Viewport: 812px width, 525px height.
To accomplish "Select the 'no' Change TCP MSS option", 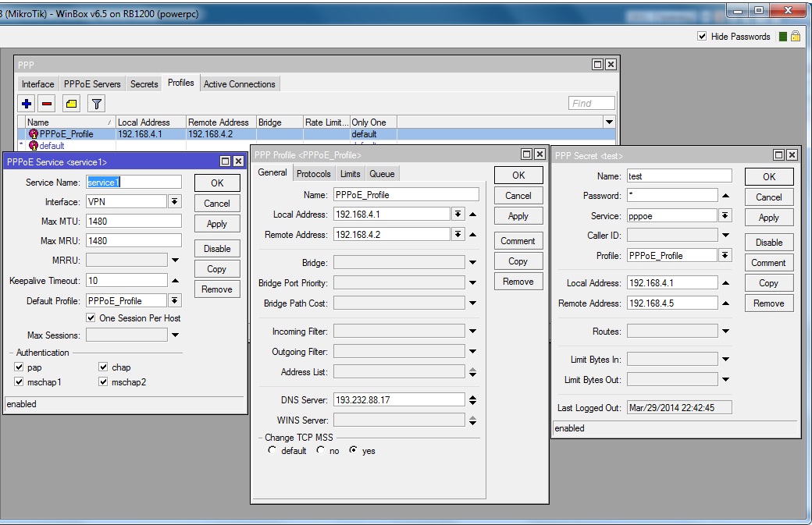I will click(x=320, y=451).
